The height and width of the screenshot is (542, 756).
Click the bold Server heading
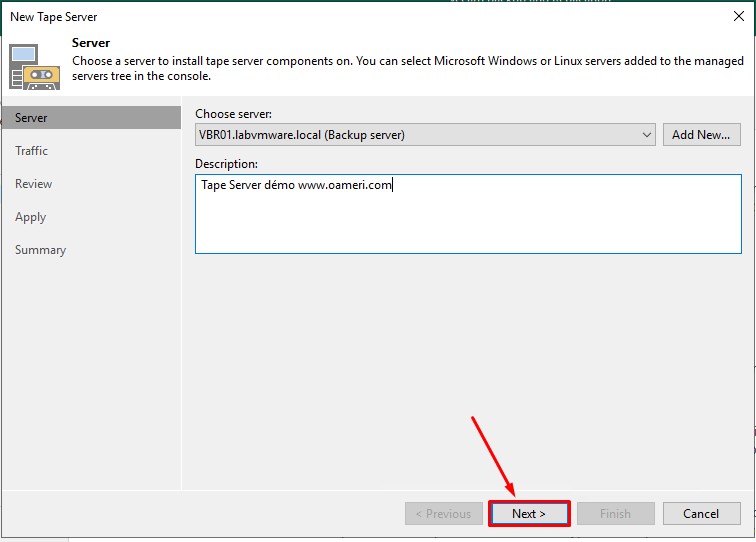[91, 44]
